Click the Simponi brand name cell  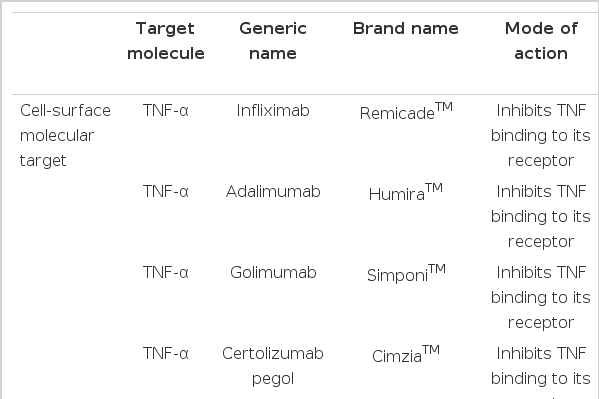pyautogui.click(x=406, y=274)
